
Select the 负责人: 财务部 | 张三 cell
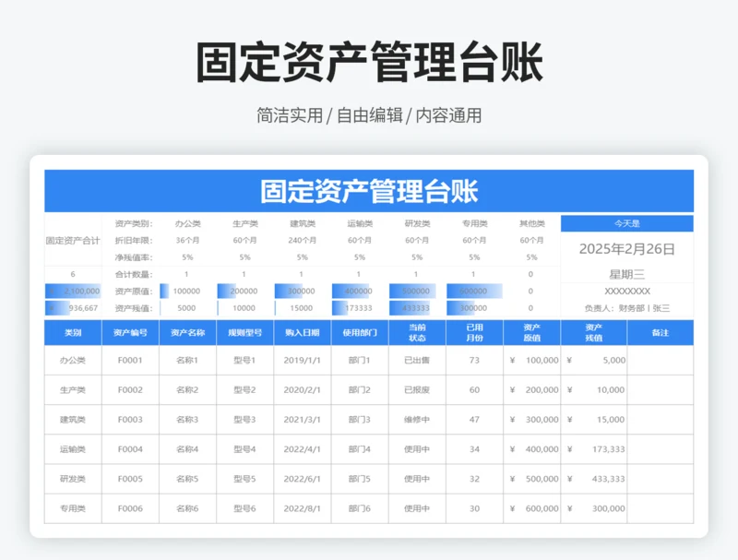click(x=627, y=308)
